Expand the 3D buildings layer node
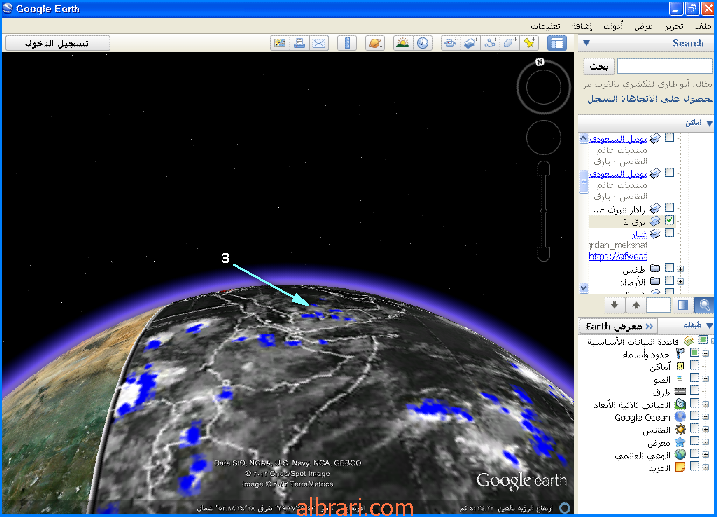The width and height of the screenshot is (717, 517). click(706, 404)
